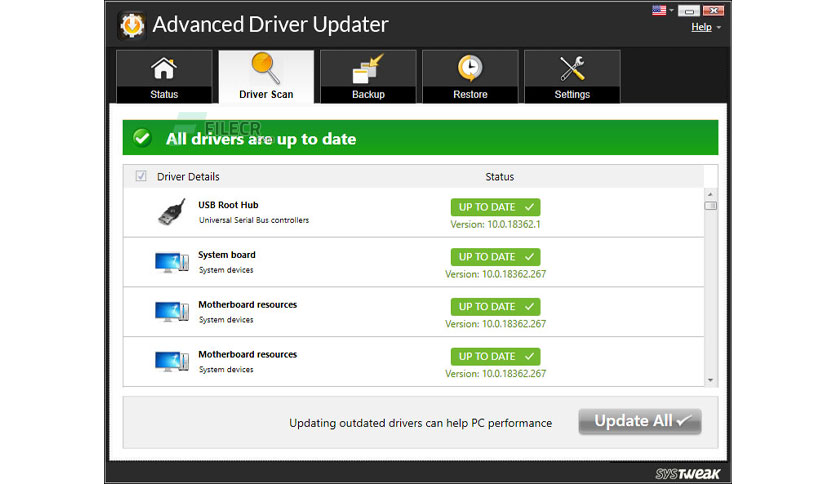Click the Status column header
Viewport: 836px width, 484px height.
point(500,176)
